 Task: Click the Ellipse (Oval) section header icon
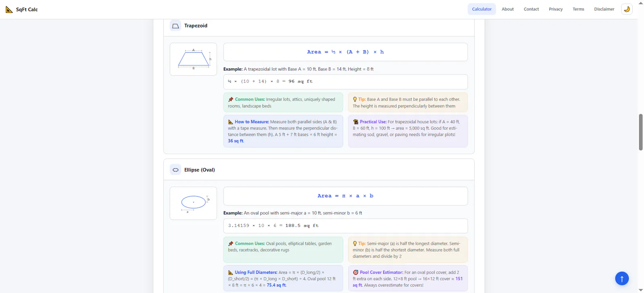[x=175, y=170]
